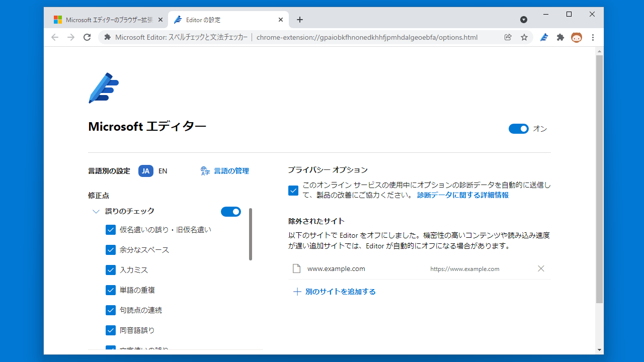Image resolution: width=644 pixels, height=362 pixels.
Task: Open a new tab with plus icon
Action: [x=300, y=20]
